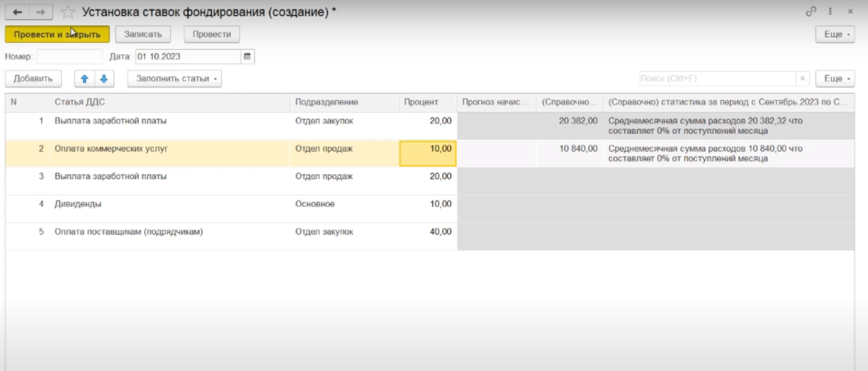Click the (Справочно) статистика за период header
Screen dimensions: 868x371
(x=728, y=102)
